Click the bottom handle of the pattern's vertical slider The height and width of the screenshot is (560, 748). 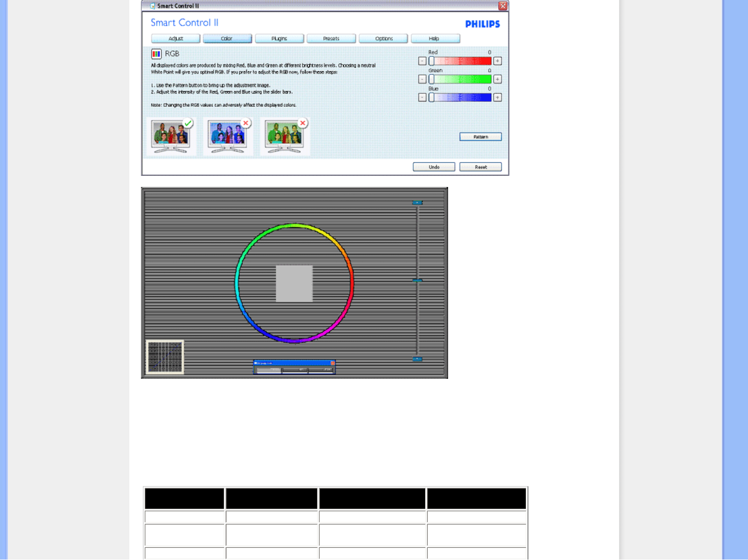pos(417,359)
